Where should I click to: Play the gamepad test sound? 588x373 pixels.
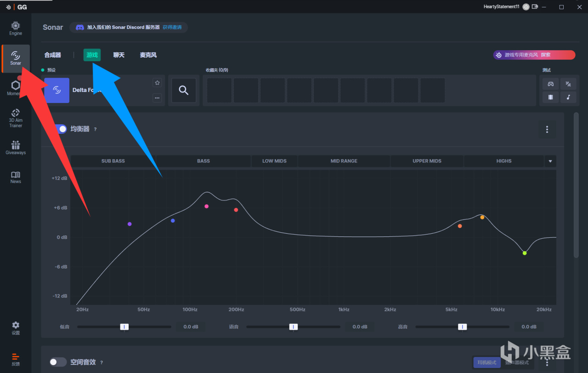coord(550,84)
